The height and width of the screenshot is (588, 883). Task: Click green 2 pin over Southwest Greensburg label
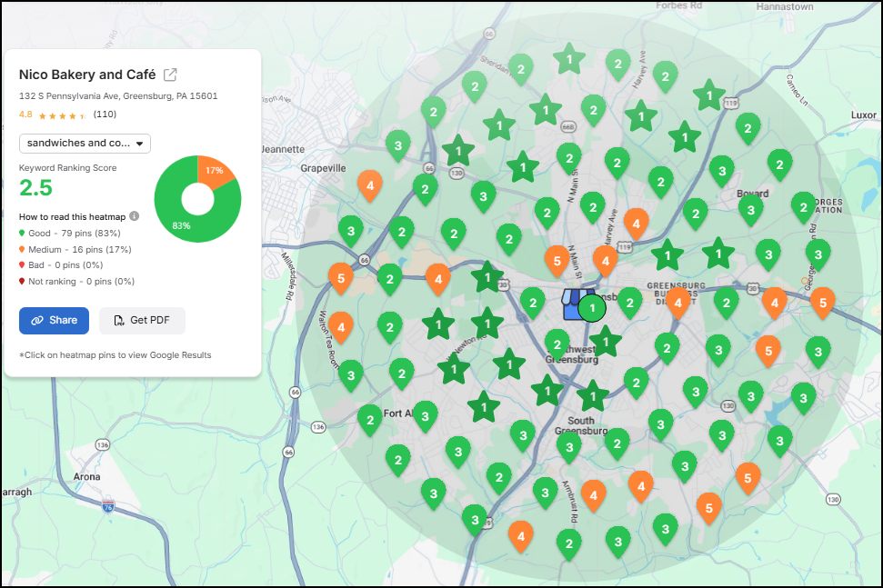click(x=557, y=345)
